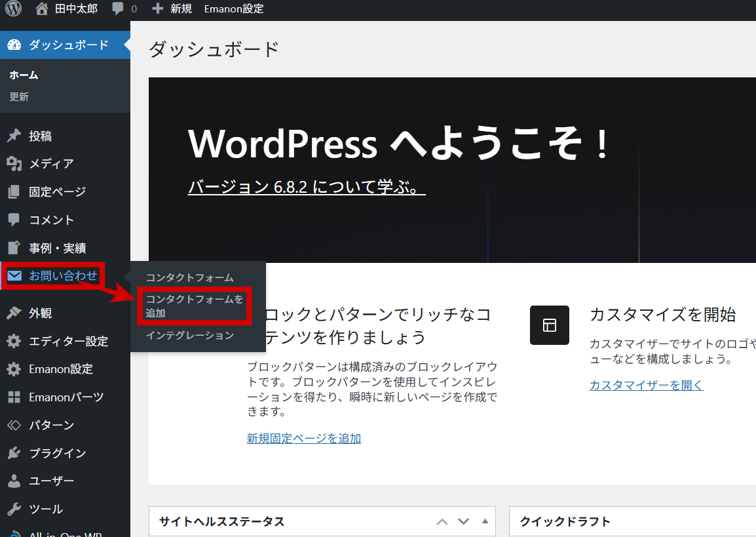756x537 pixels.
Task: Click the layout icon beside カスタマイズを開始
Action: [550, 325]
